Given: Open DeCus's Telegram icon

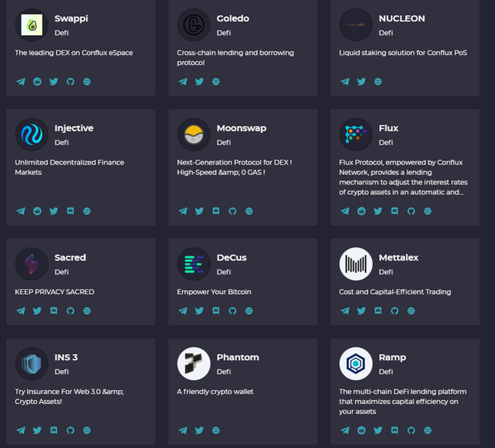Looking at the screenshot, I should click(x=183, y=311).
